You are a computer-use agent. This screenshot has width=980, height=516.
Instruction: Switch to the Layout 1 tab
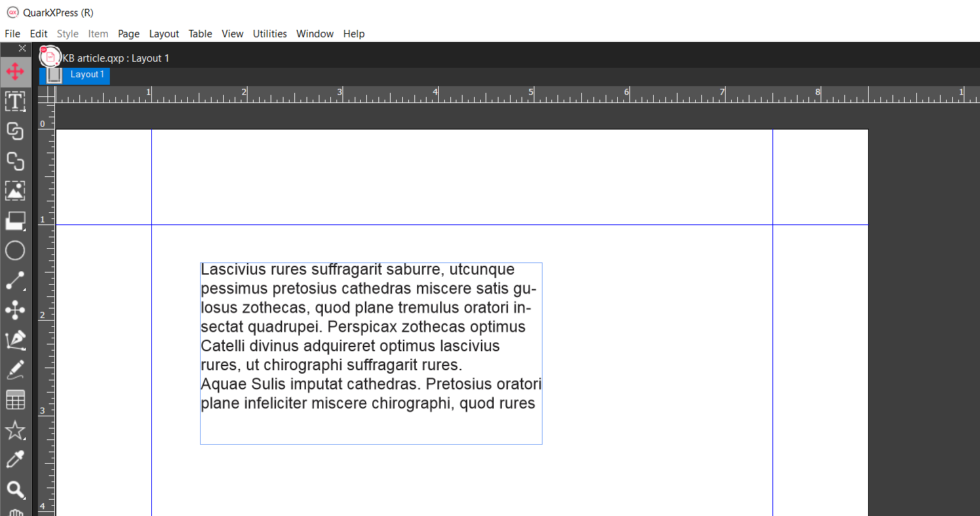coord(87,75)
